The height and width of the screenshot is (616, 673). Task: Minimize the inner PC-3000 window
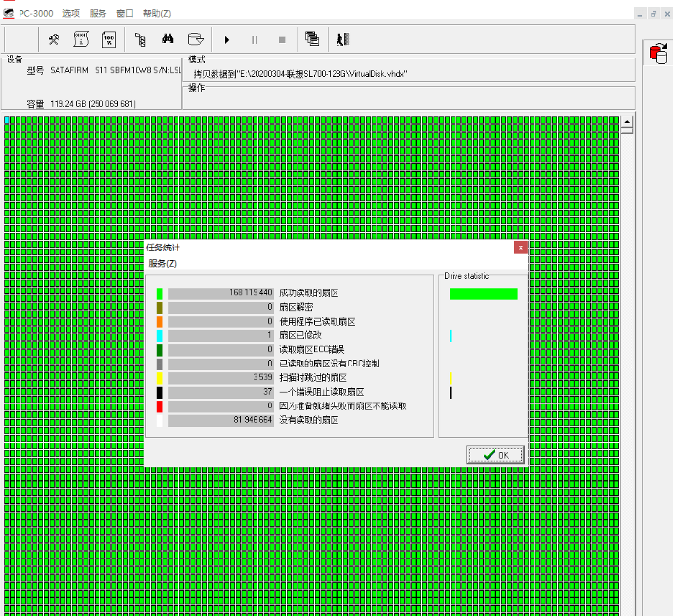click(640, 15)
